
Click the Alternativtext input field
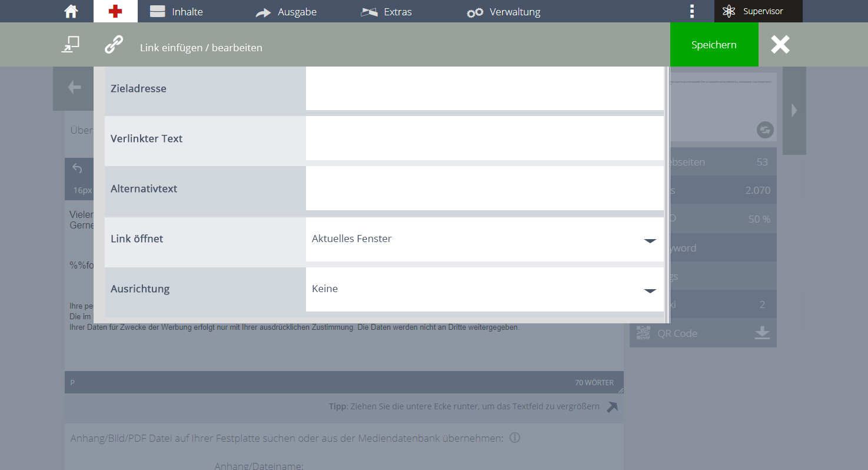pyautogui.click(x=485, y=188)
